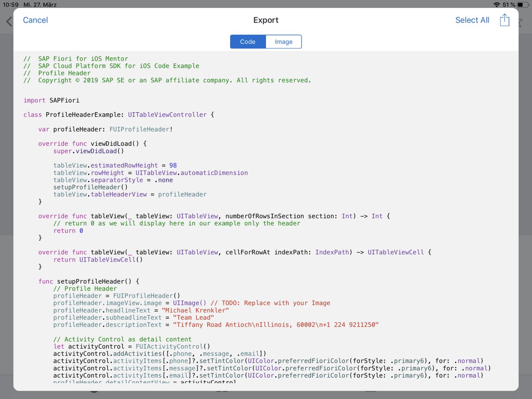Tap 'tableView.tableHeaderView = profileHeader' line
The width and height of the screenshot is (532, 399).
click(130, 194)
